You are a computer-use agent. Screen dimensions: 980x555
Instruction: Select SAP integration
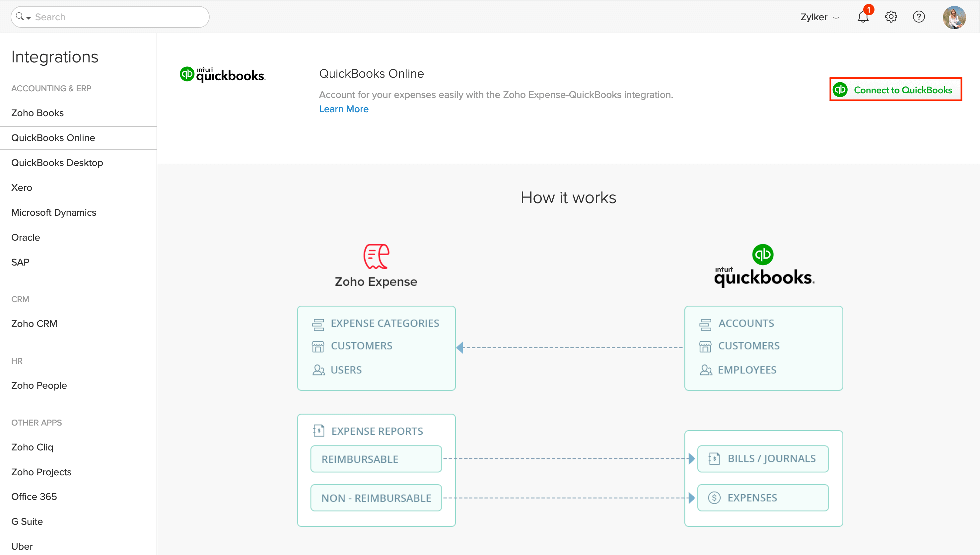click(x=20, y=262)
